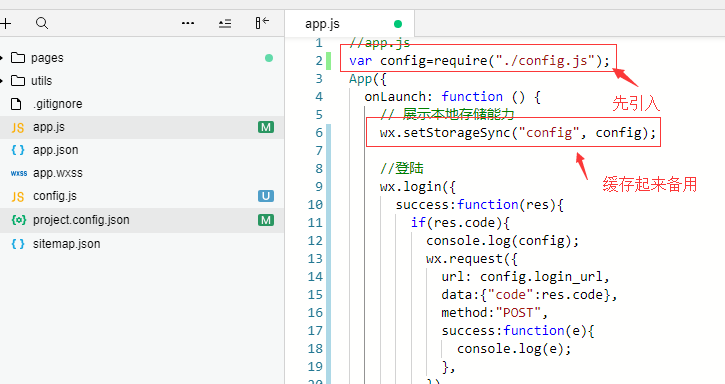The image size is (725, 384).
Task: Click the hide file panel icon
Action: [262, 23]
